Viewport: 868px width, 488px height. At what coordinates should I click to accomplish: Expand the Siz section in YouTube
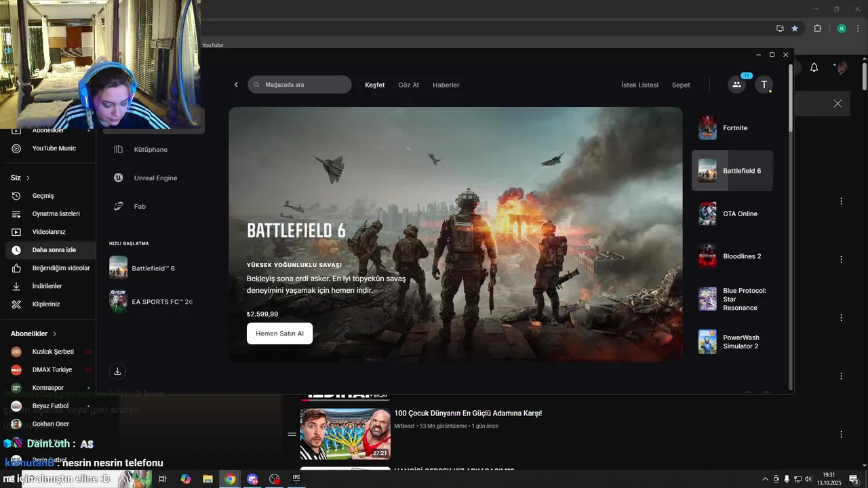tap(20, 178)
